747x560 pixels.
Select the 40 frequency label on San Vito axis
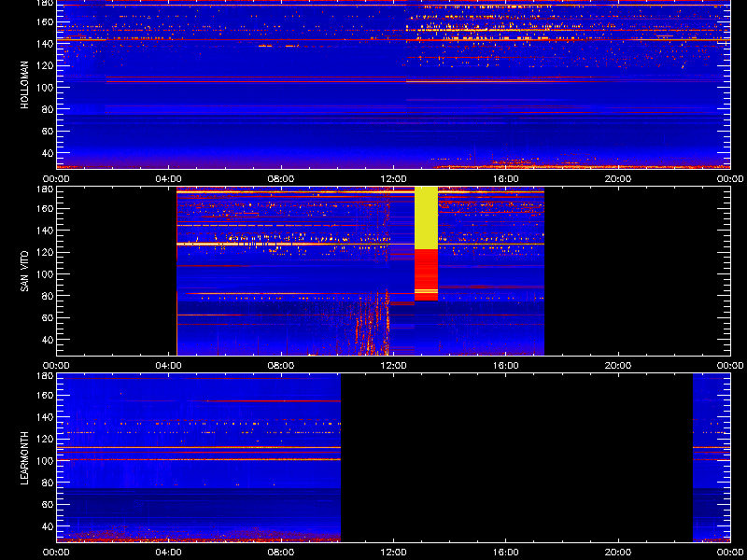click(48, 340)
